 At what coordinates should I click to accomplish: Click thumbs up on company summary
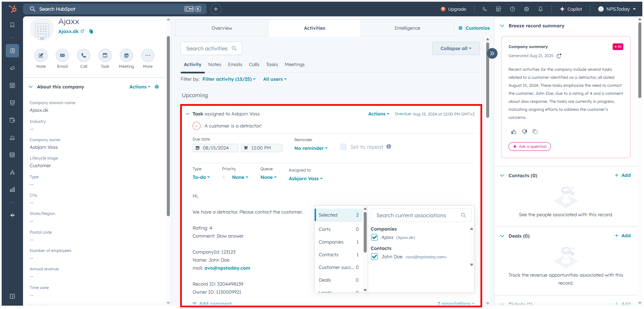[514, 132]
